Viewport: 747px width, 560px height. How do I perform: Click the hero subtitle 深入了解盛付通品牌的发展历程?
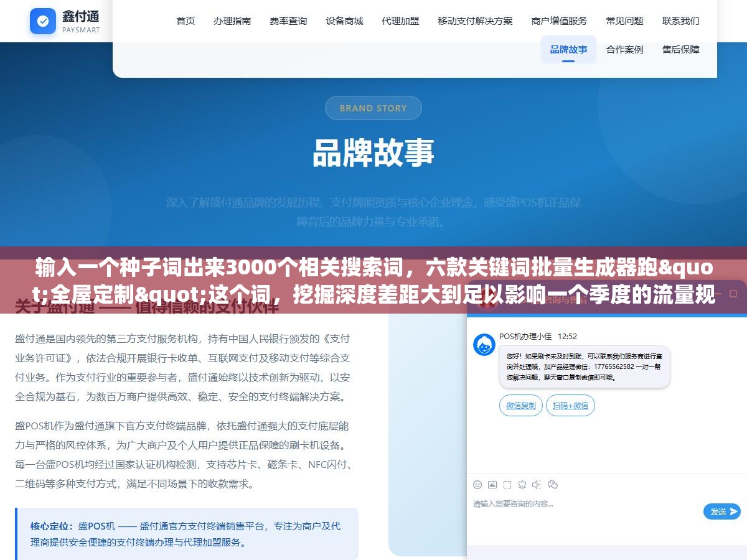pyautogui.click(x=373, y=212)
